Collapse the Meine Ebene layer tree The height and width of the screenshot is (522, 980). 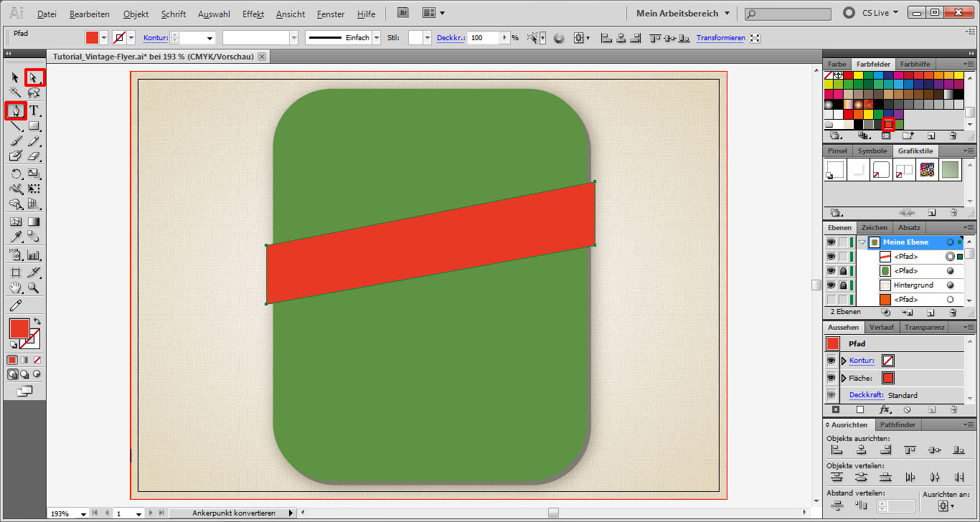click(862, 242)
